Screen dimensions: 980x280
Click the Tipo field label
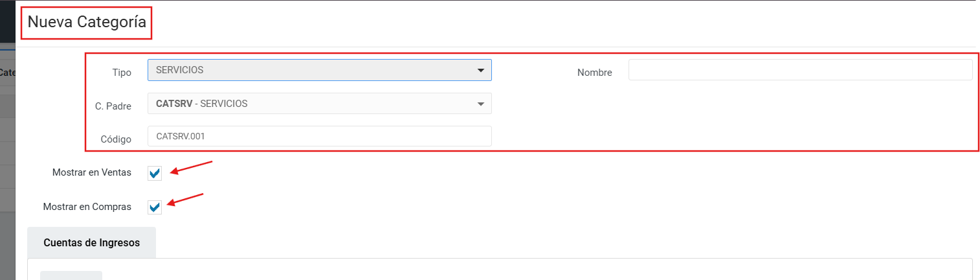(x=122, y=73)
